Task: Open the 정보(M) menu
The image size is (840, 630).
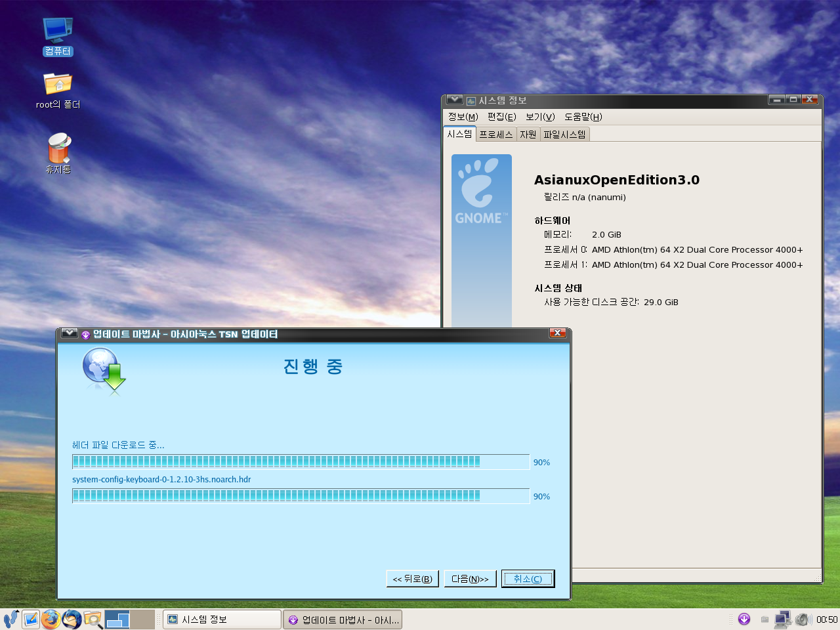Action: tap(463, 117)
